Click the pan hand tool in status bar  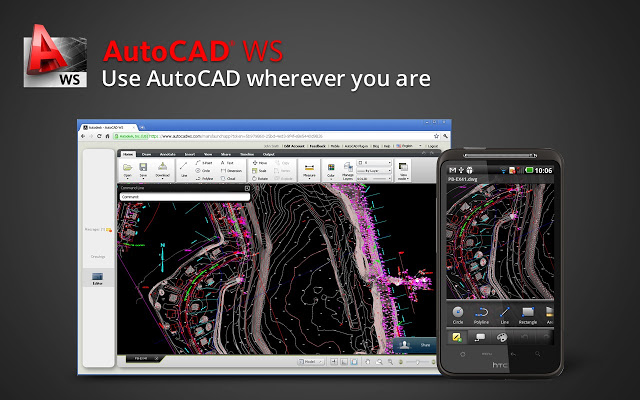pyautogui.click(x=367, y=362)
